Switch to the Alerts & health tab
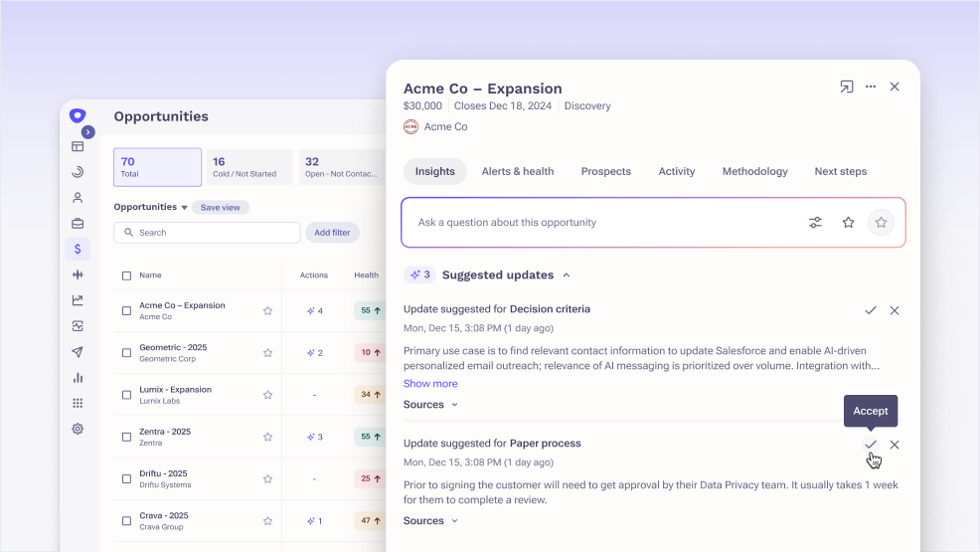Screen dimensions: 980x552 coord(518,171)
